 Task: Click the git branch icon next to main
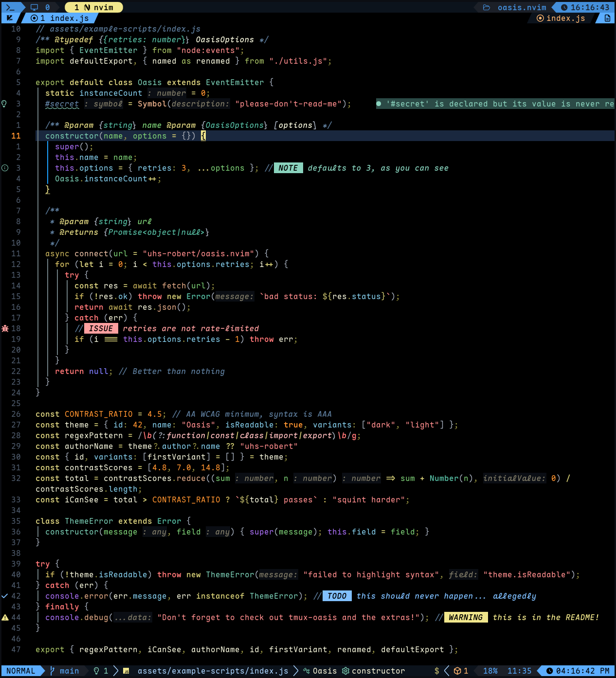point(52,671)
